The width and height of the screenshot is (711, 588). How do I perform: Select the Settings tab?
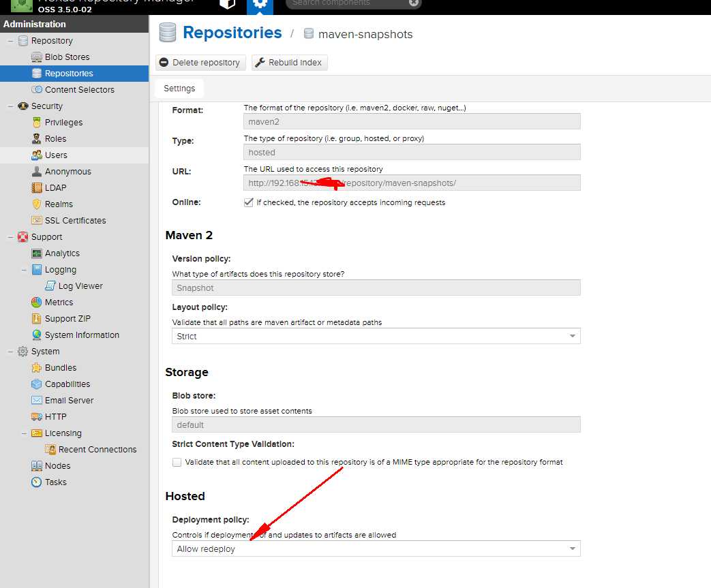click(x=179, y=89)
